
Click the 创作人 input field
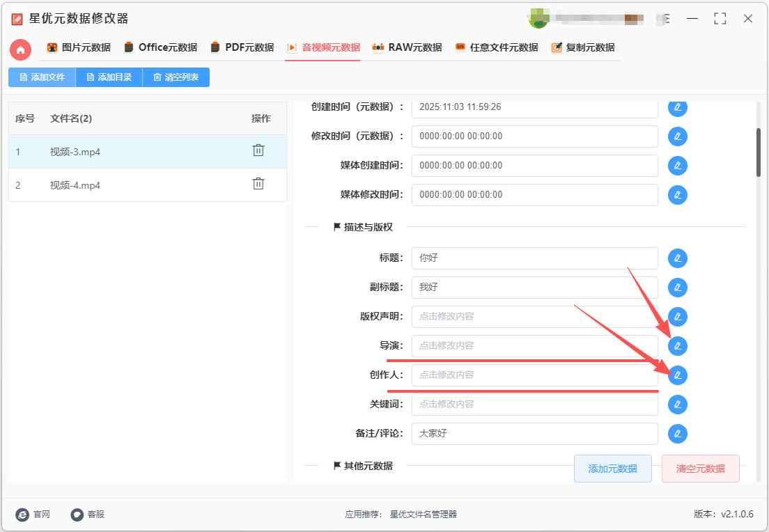click(x=534, y=375)
